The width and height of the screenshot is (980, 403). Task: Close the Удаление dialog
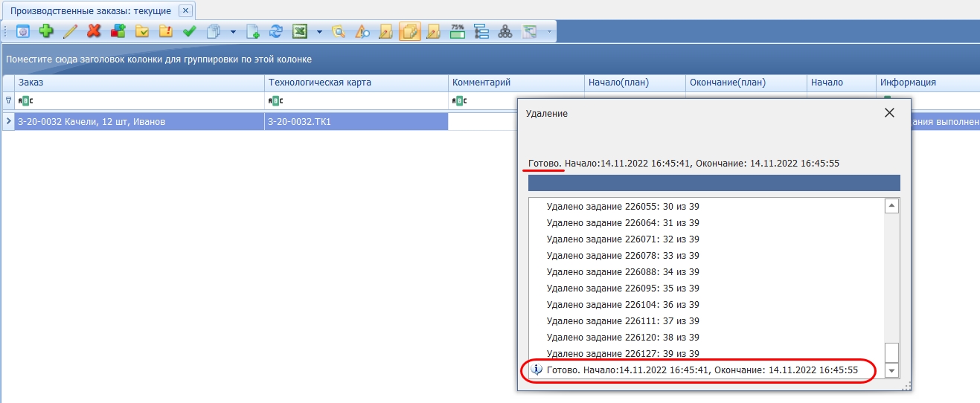pyautogui.click(x=888, y=113)
